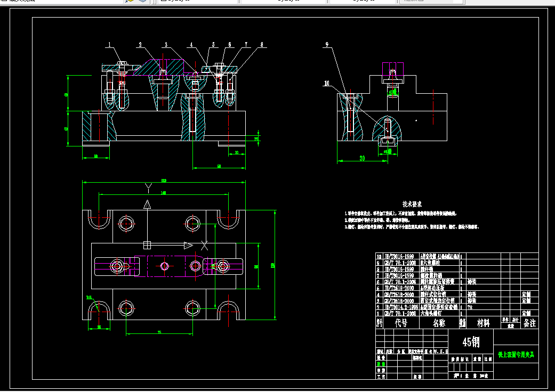Select the green drawing title text in title block
555x392 pixels.
pyautogui.click(x=516, y=355)
